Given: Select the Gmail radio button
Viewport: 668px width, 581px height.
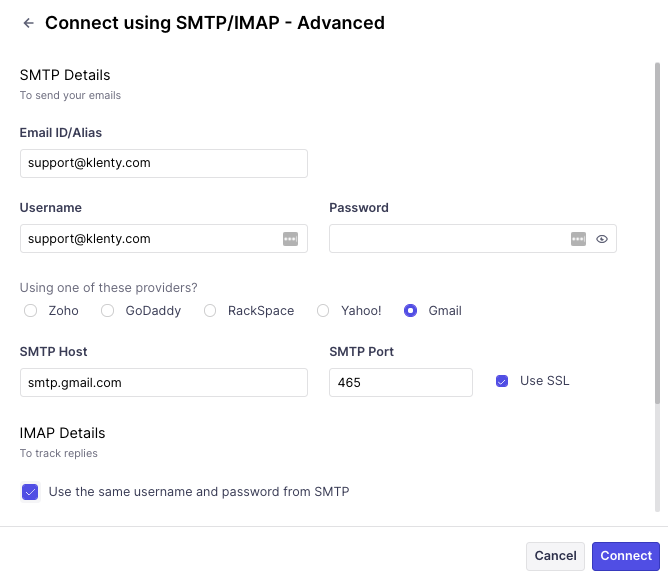Looking at the screenshot, I should (410, 311).
